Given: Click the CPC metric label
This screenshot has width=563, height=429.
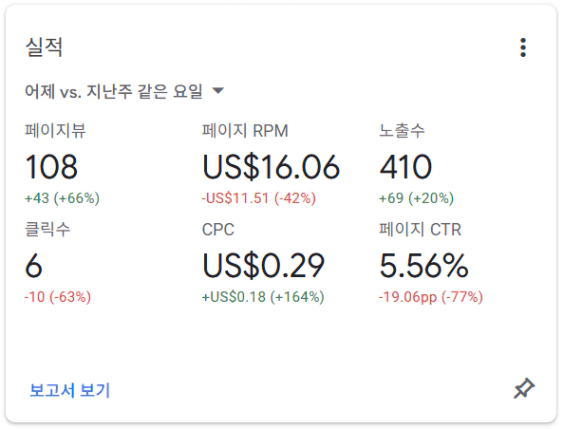Looking at the screenshot, I should point(218,229).
